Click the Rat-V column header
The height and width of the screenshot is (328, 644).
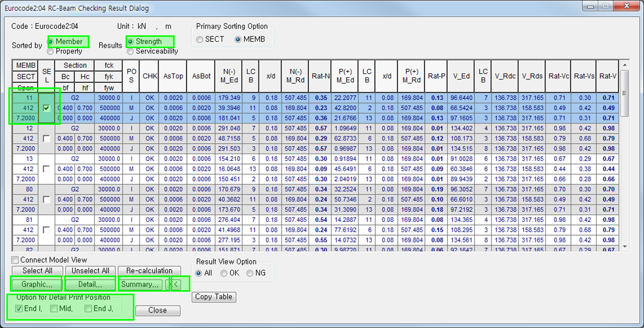click(x=608, y=76)
